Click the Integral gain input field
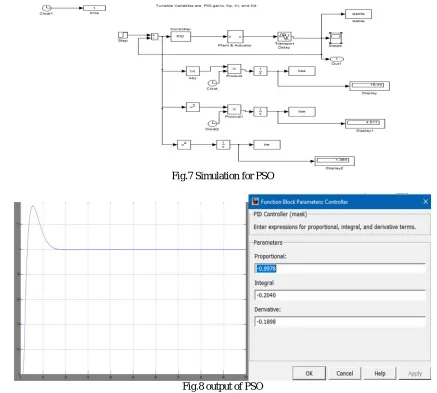437x393 pixels. [340, 295]
